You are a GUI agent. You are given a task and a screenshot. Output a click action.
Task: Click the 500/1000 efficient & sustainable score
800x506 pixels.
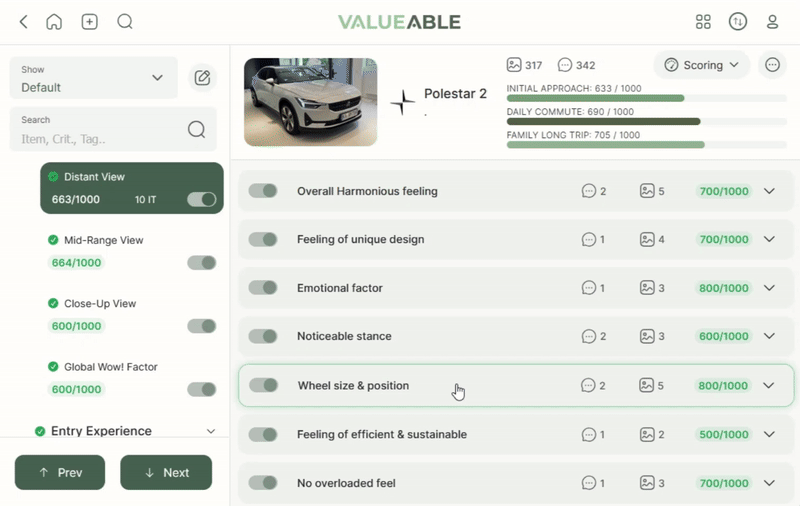[x=724, y=434]
